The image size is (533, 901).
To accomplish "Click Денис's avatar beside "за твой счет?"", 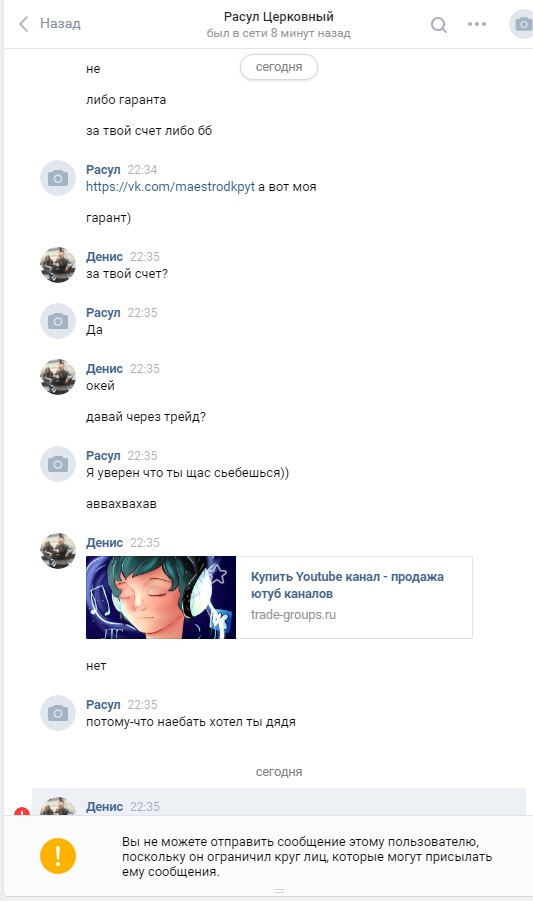I will 58,265.
